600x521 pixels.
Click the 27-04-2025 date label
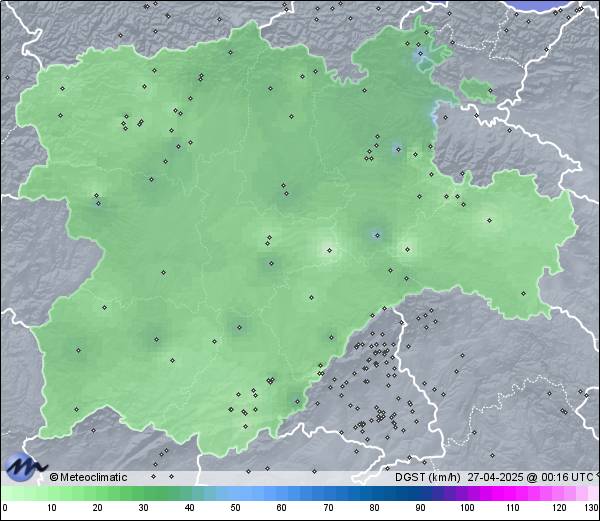(x=496, y=477)
